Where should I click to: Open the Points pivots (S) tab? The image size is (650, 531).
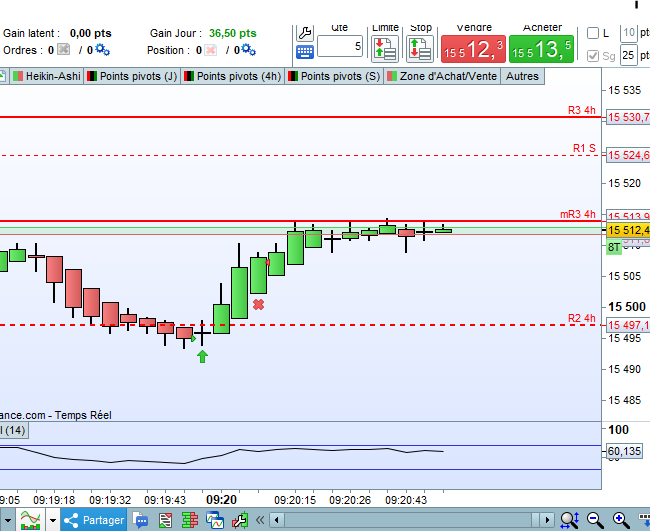[334, 76]
